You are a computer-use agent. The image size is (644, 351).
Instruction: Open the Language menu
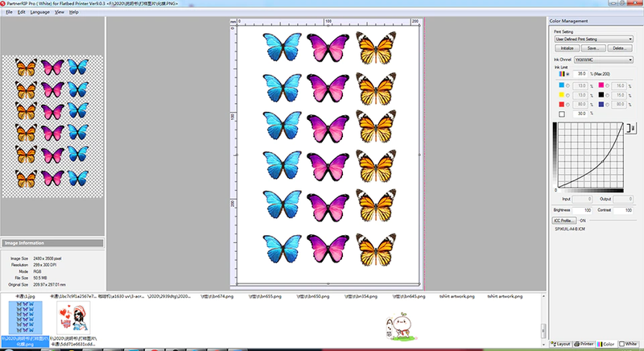click(x=39, y=13)
